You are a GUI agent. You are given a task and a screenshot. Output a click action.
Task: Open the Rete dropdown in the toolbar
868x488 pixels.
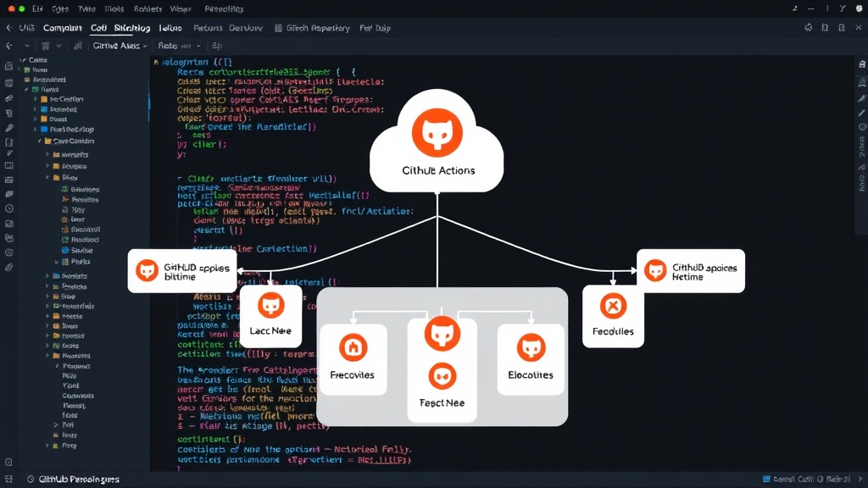(179, 46)
